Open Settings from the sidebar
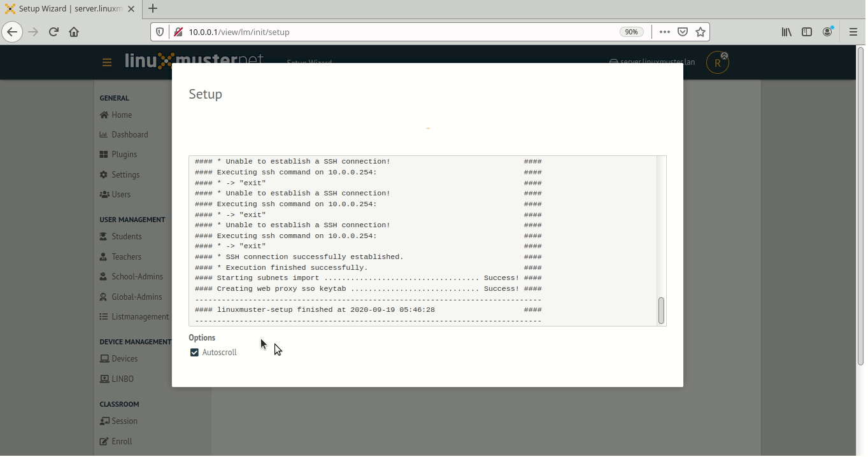The width and height of the screenshot is (868, 457). (x=125, y=174)
